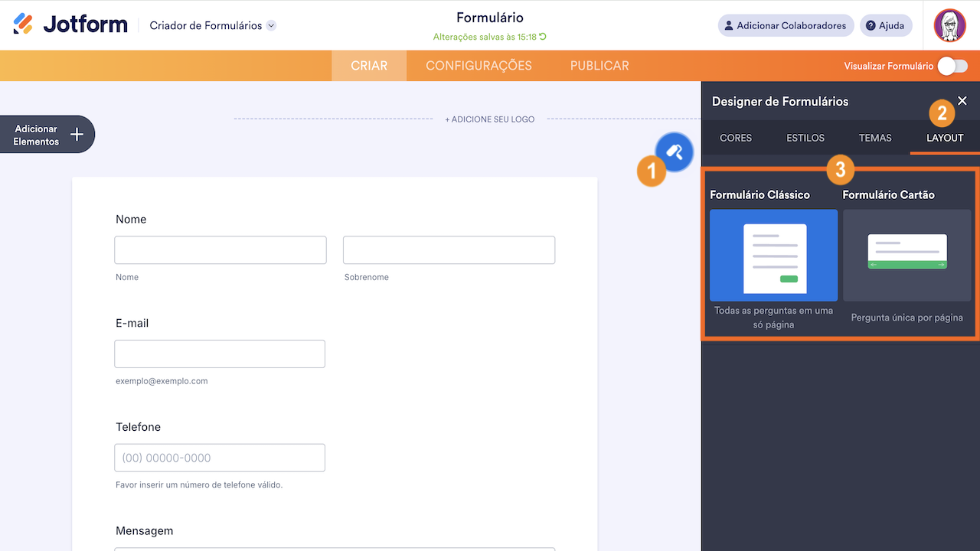Viewport: 980px width, 551px height.
Task: Choose the Formulário Clássico layout thumbnail
Action: tap(773, 255)
